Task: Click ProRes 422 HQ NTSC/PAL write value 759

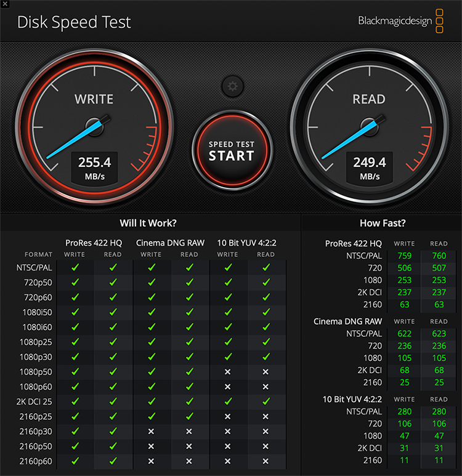Action: click(404, 256)
